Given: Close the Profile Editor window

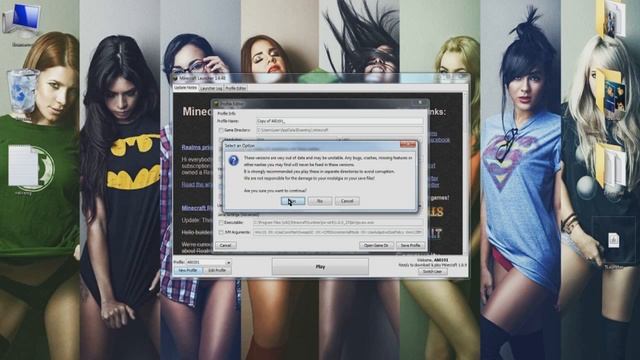Looking at the screenshot, I should (420, 103).
